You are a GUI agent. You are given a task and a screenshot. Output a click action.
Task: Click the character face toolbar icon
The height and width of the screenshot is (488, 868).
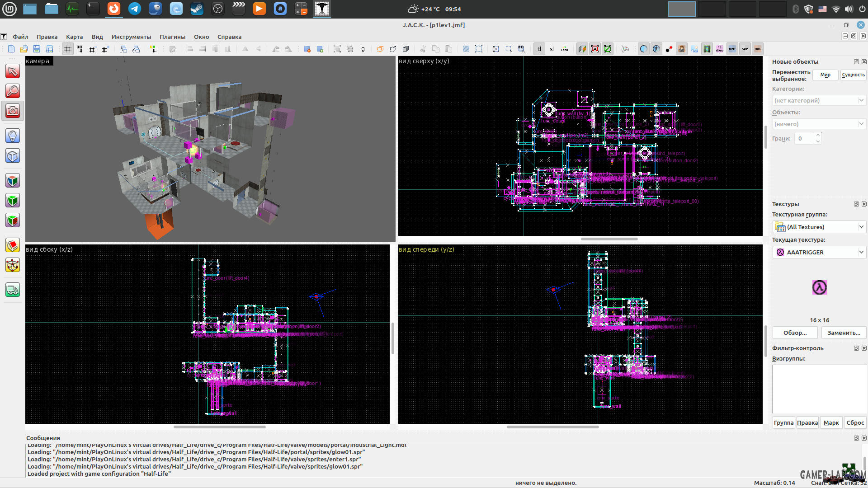[682, 49]
